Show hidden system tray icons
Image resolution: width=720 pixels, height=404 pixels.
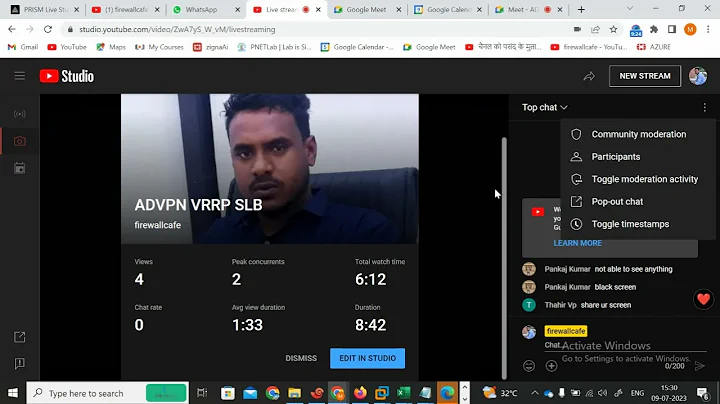pyautogui.click(x=534, y=393)
